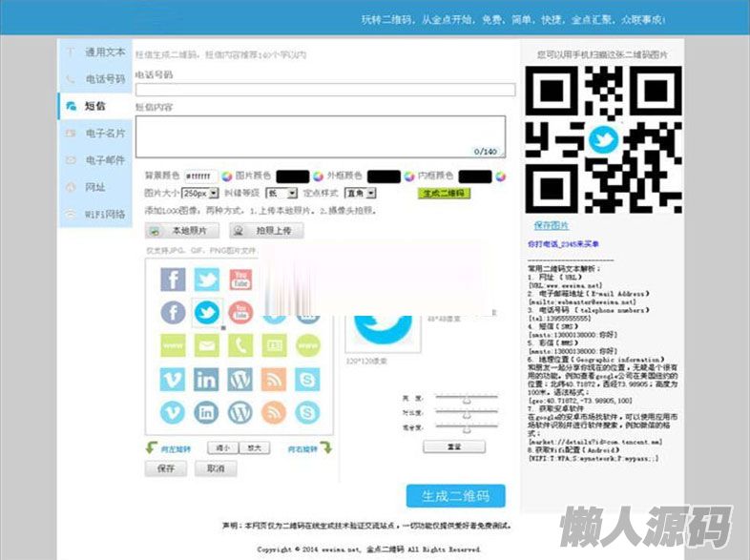Open color wheel for 图片颜色
This screenshot has height=560, width=750.
(318, 176)
